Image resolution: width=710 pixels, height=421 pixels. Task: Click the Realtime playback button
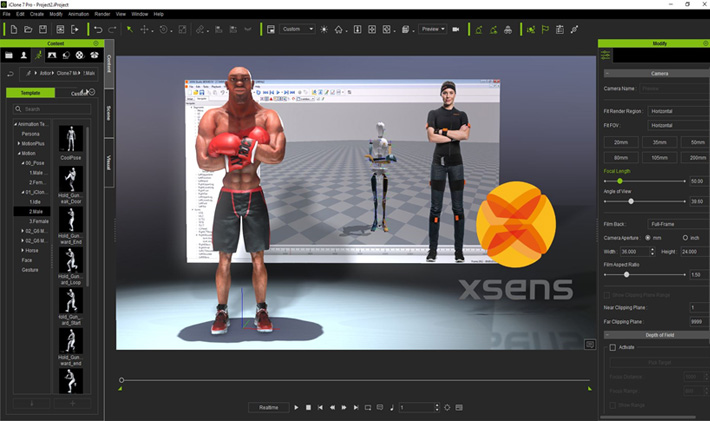tap(269, 407)
